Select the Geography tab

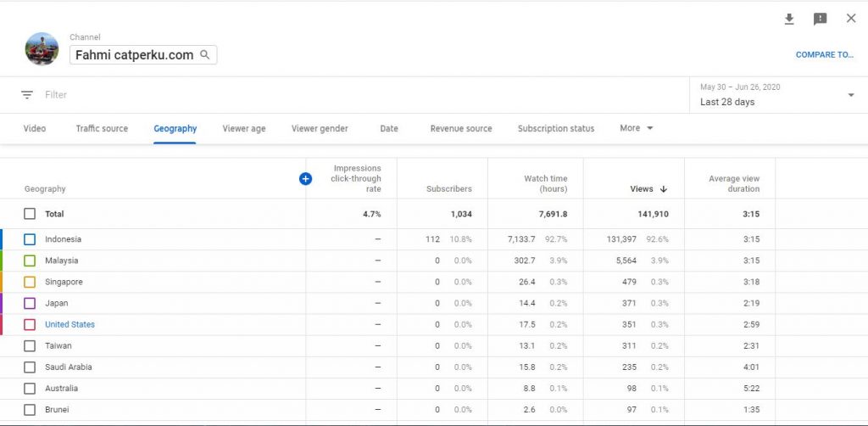[175, 128]
